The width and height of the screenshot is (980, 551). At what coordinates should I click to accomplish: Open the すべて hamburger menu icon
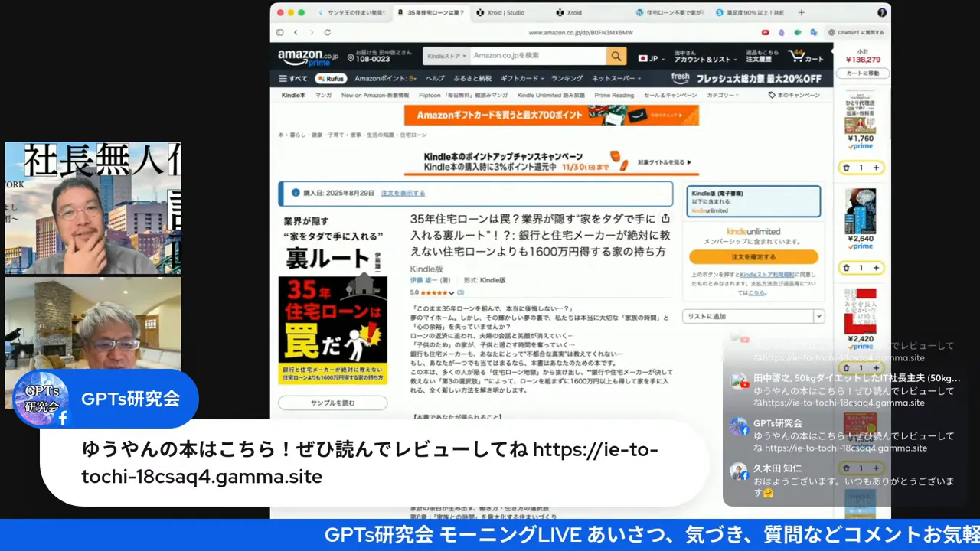pos(283,78)
